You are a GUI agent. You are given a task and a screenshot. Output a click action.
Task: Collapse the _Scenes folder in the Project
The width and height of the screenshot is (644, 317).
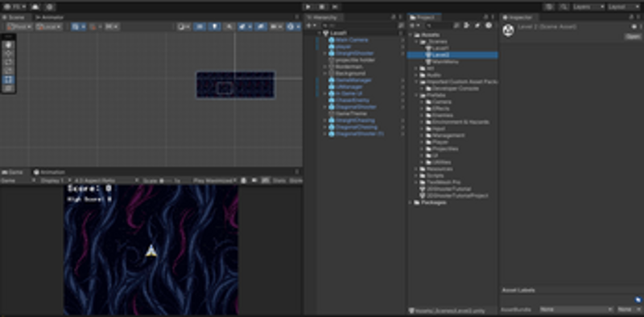(x=416, y=42)
